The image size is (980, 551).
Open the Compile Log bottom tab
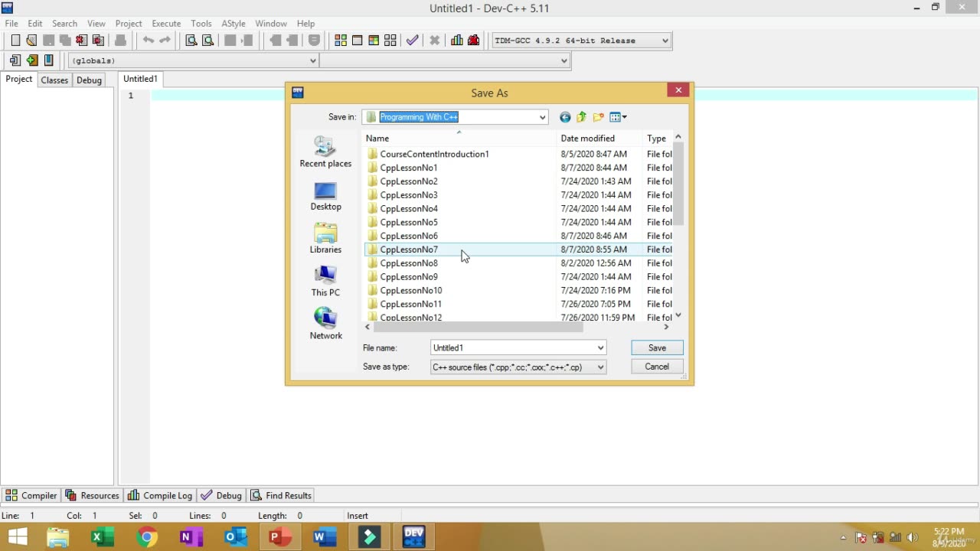[160, 495]
